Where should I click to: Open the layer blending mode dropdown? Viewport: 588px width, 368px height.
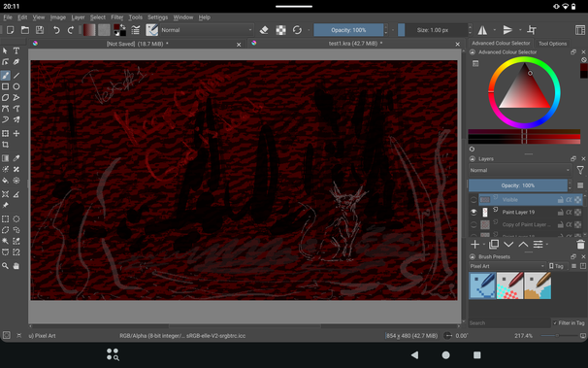[520, 170]
